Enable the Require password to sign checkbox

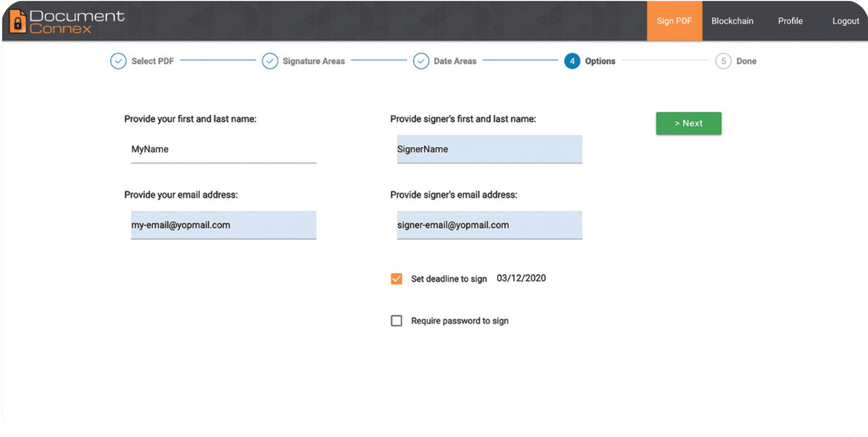click(x=397, y=321)
